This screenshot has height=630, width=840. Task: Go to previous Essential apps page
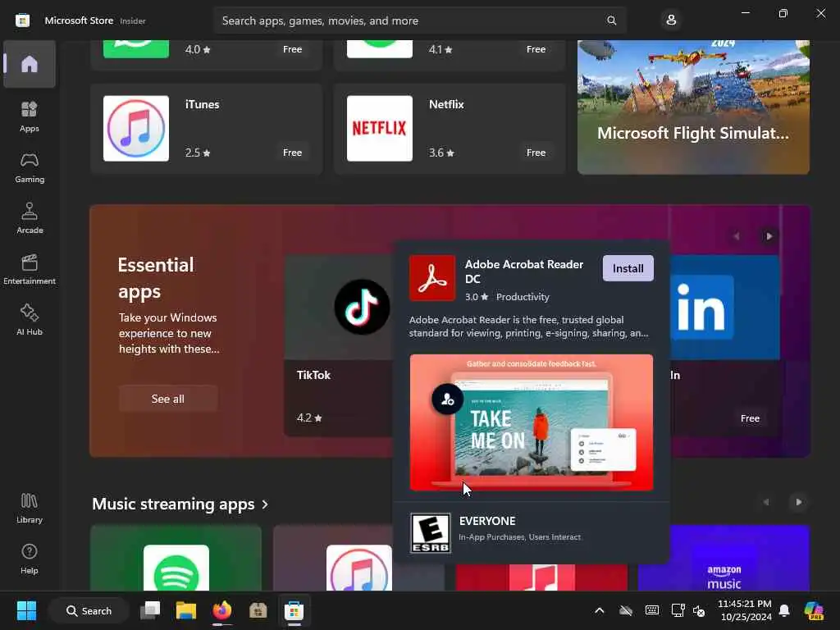tap(737, 236)
